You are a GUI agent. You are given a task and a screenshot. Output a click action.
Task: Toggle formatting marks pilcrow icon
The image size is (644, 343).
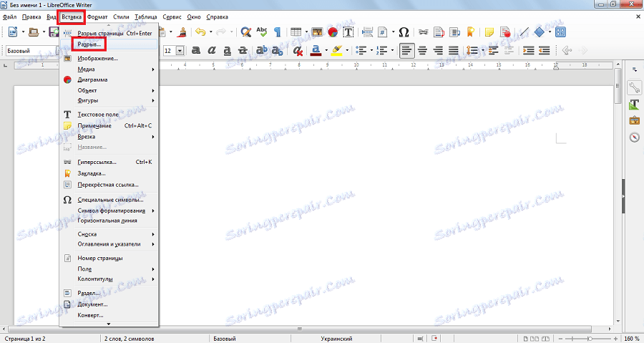tap(277, 32)
